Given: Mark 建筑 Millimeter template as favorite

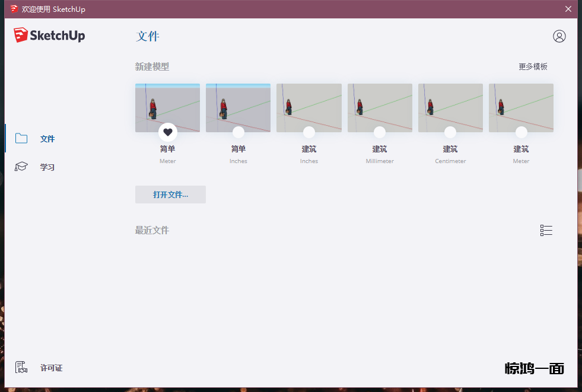Looking at the screenshot, I should pos(380,132).
